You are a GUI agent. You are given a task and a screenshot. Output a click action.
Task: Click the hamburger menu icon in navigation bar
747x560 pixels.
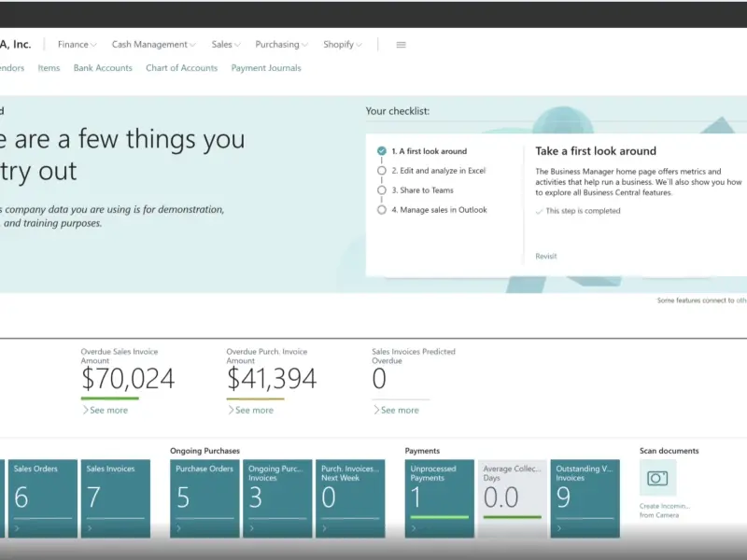pos(401,45)
